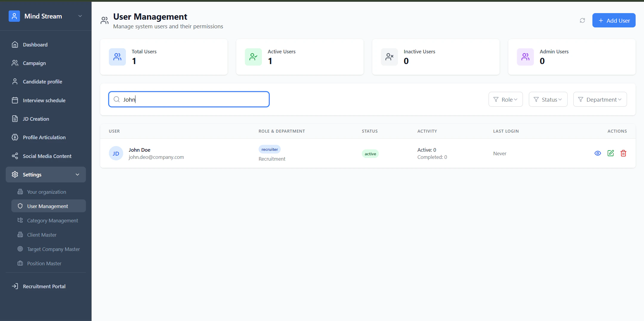Edit John Doe user pencil icon

click(611, 153)
